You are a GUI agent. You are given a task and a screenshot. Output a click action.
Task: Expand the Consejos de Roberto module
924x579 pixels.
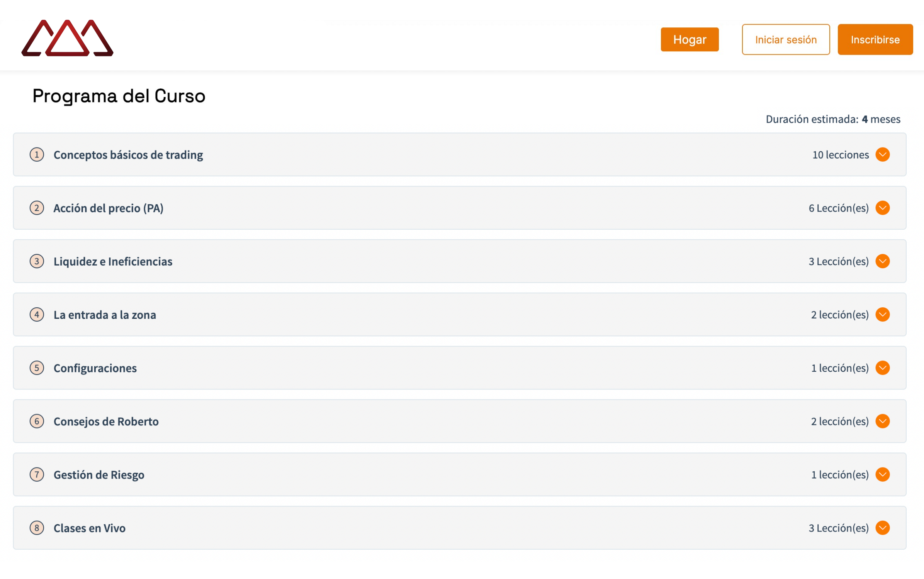[882, 421]
